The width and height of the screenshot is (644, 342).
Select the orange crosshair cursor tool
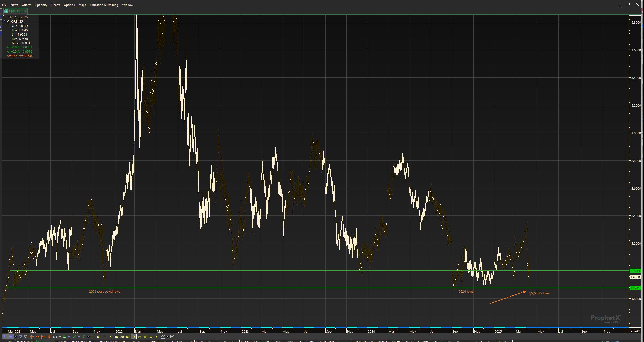(31, 337)
